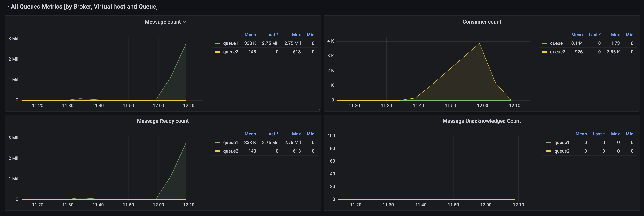The width and height of the screenshot is (644, 216).
Task: Open queue2 yellow color swatch in Message Ready count
Action: (x=218, y=151)
